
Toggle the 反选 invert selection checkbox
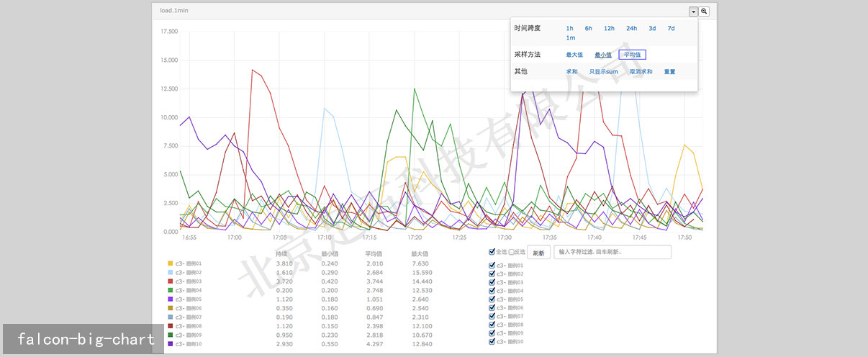pos(512,252)
